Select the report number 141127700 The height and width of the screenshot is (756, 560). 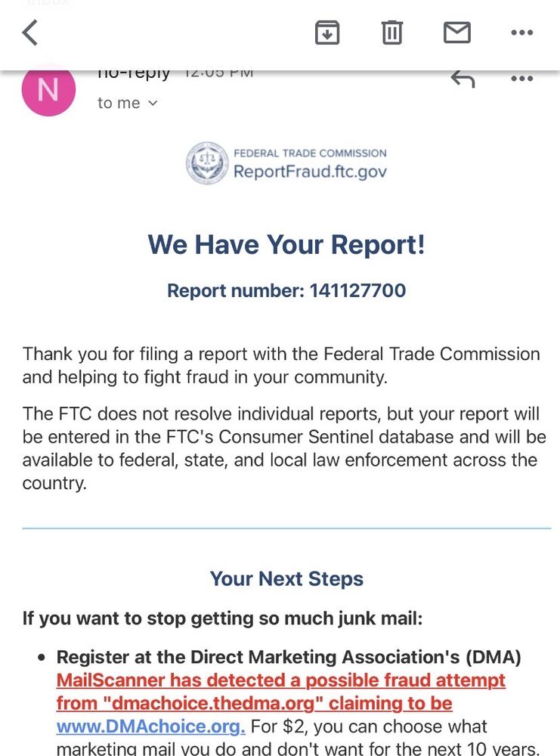coord(357,290)
